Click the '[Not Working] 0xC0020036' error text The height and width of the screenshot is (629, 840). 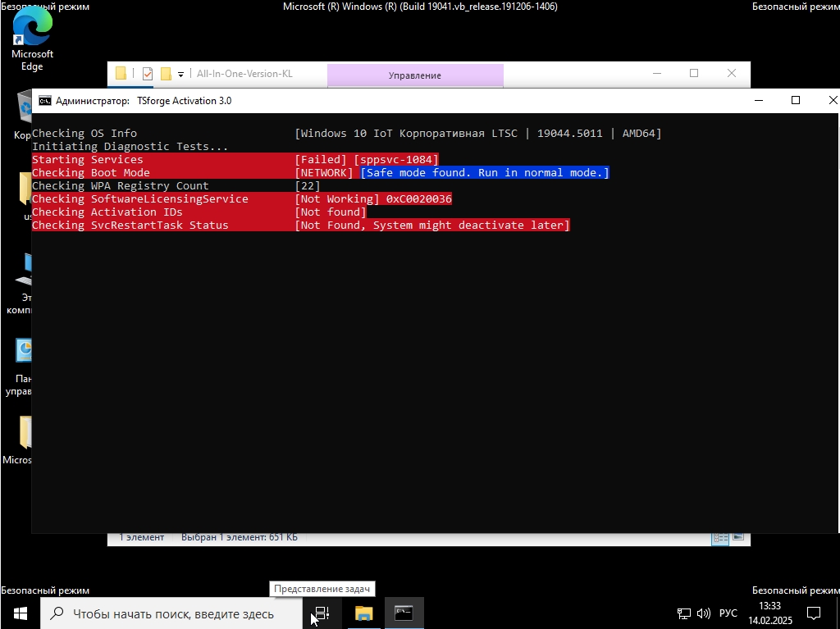[x=373, y=198]
